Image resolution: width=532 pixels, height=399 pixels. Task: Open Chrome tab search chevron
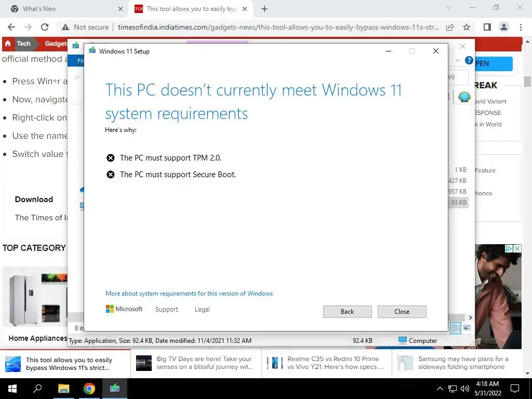click(x=448, y=7)
